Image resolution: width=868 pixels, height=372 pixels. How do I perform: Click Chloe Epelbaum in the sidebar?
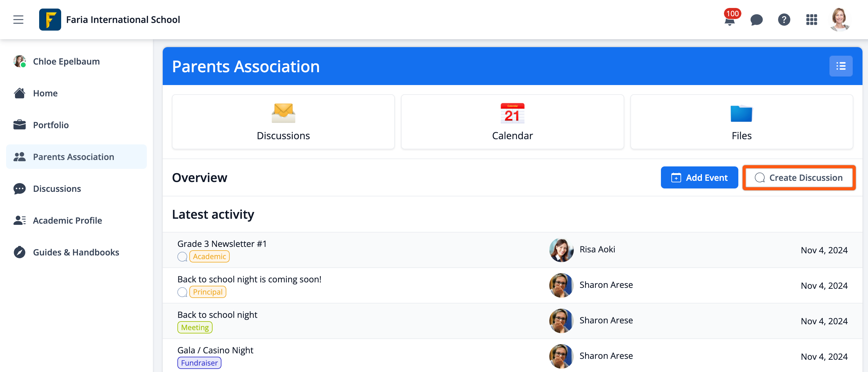click(x=66, y=61)
